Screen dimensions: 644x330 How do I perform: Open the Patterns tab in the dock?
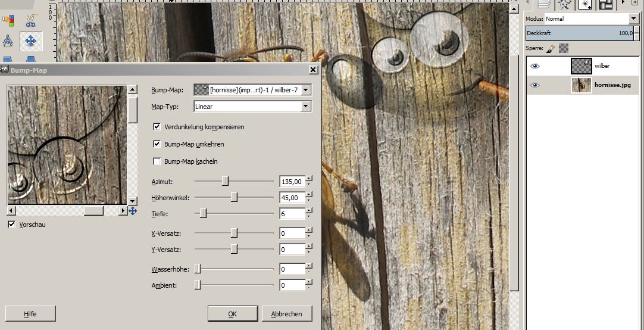click(605, 4)
